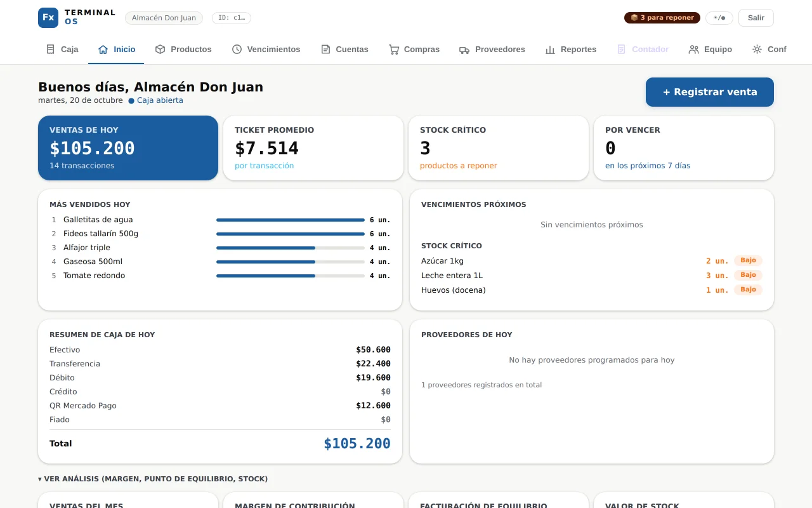Click 'Sin vencimientos próximos' message
This screenshot has width=812, height=508.
pyautogui.click(x=592, y=225)
